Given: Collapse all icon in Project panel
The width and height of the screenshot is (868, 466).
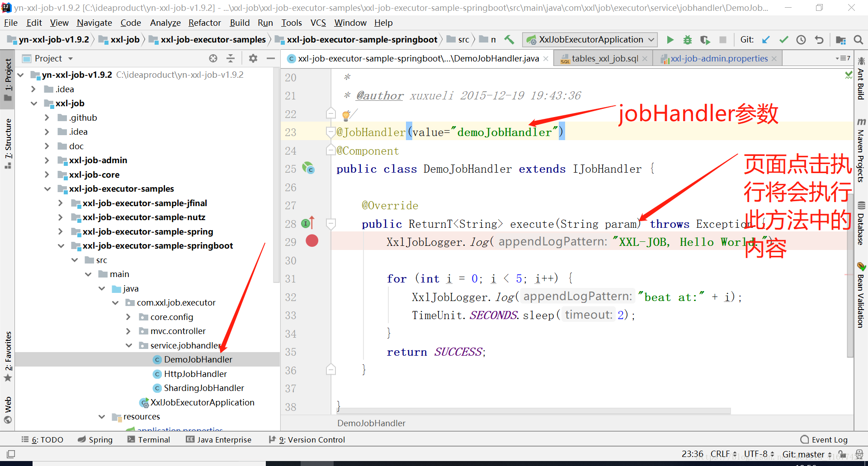Looking at the screenshot, I should pos(231,58).
